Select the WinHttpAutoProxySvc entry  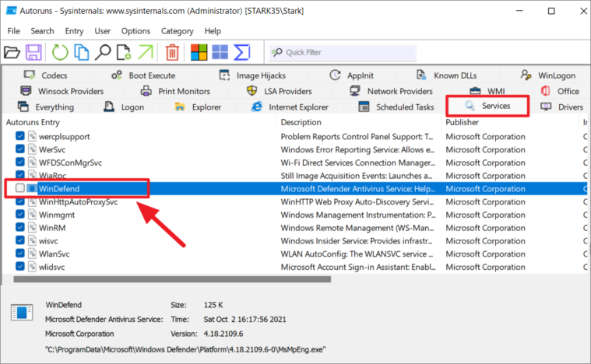78,201
